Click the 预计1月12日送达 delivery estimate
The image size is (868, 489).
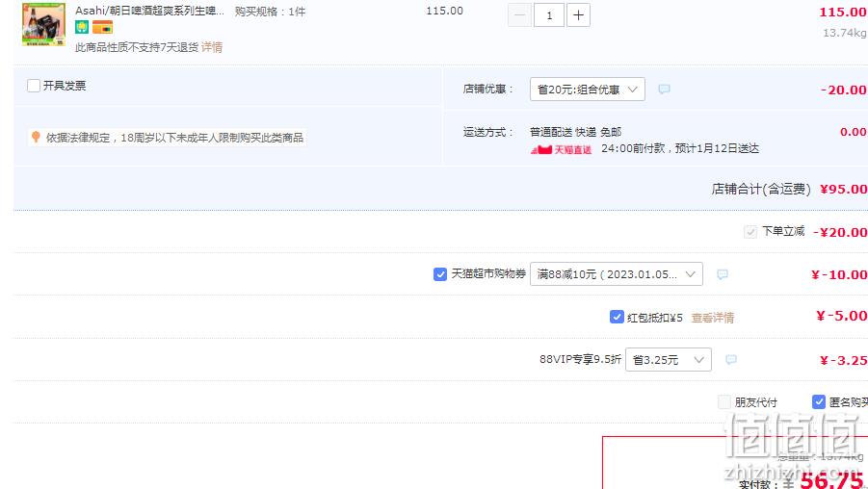(717, 148)
